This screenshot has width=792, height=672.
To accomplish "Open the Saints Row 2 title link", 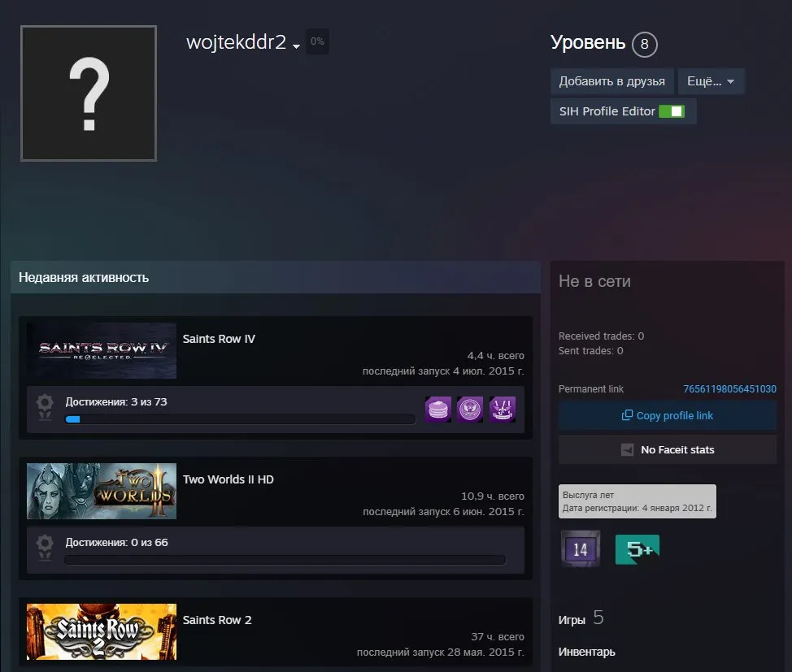I will (217, 620).
